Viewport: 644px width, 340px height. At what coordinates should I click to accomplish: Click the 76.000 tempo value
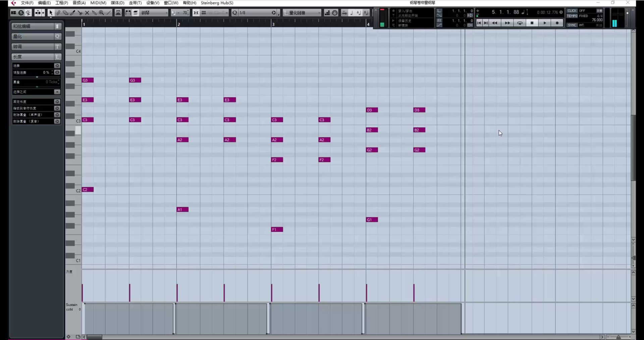tap(597, 20)
